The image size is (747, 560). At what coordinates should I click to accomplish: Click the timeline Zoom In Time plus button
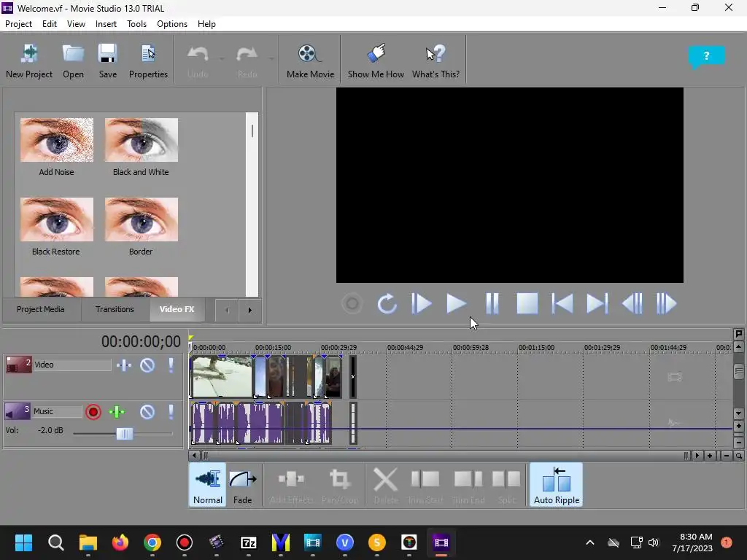coord(710,456)
